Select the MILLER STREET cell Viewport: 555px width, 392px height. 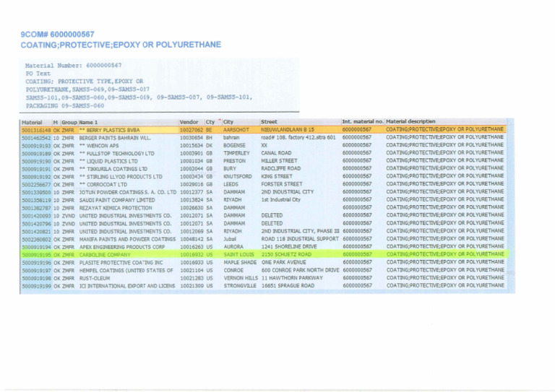point(279,161)
